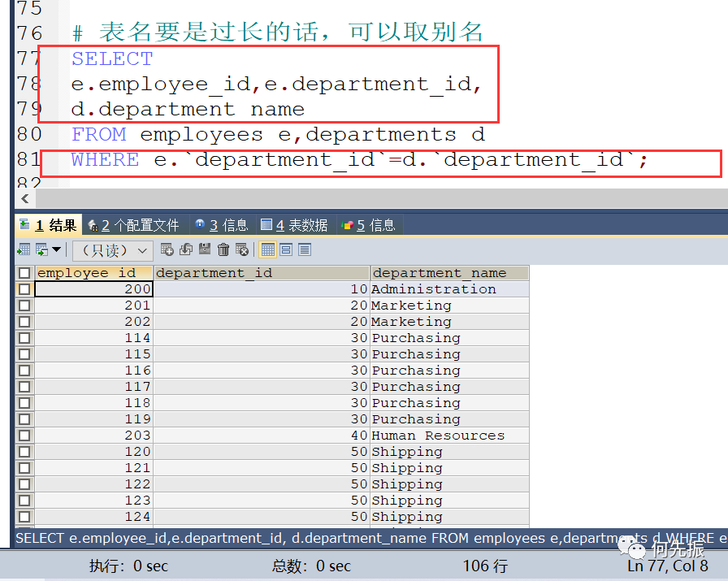Select the Human Resources cell
The width and height of the screenshot is (728, 581).
(449, 436)
